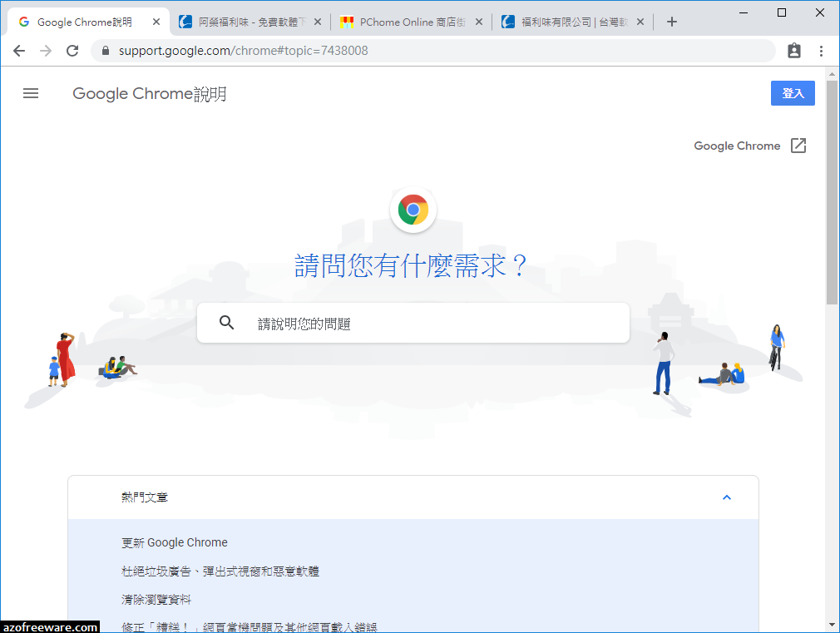Close the Google Chrome說明 tab
Screen dimensions: 840x633
click(156, 22)
